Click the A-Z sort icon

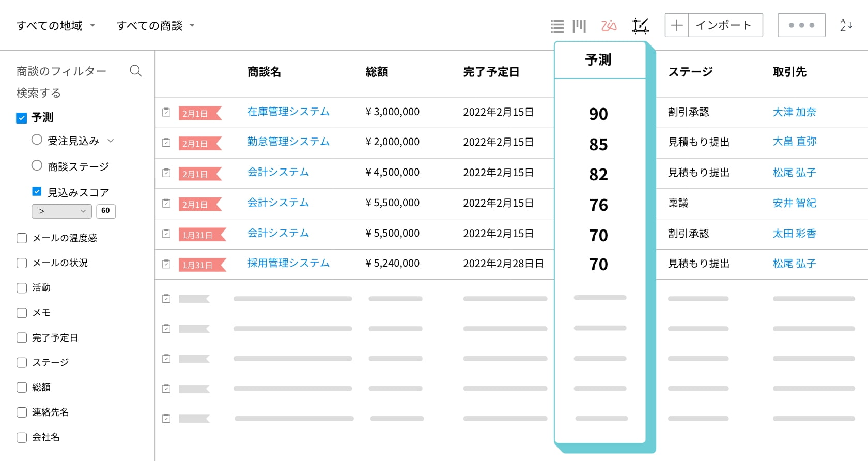pos(846,25)
